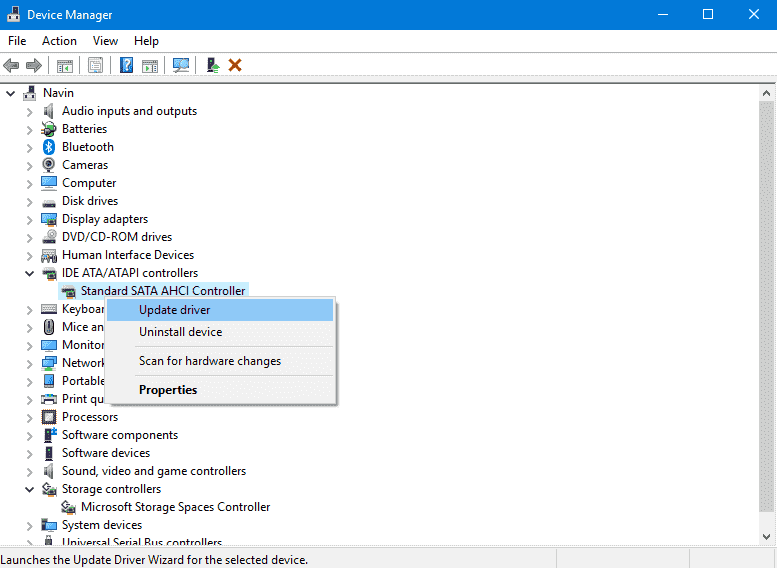Click the vertical scrollbar thumb
777x568 pixels.
[766, 306]
